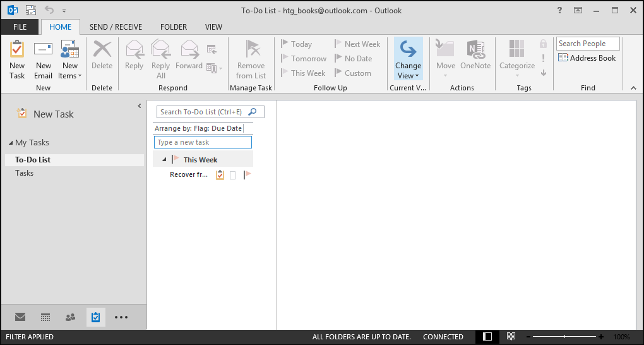Open the Address Book
This screenshot has width=644, height=345.
(x=587, y=58)
